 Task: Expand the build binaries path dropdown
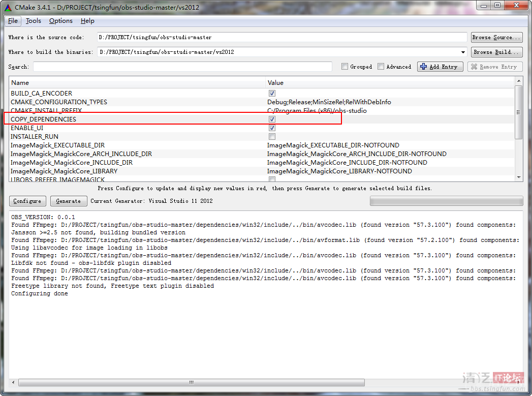tap(463, 52)
